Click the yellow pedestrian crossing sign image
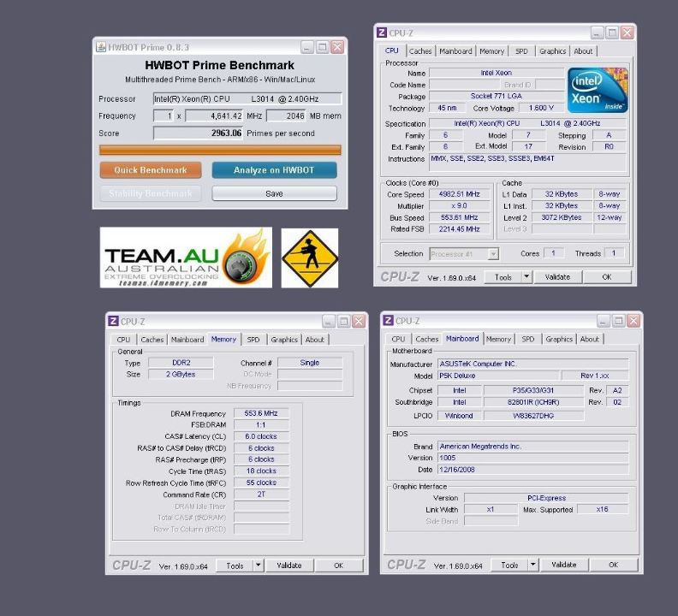 310,258
